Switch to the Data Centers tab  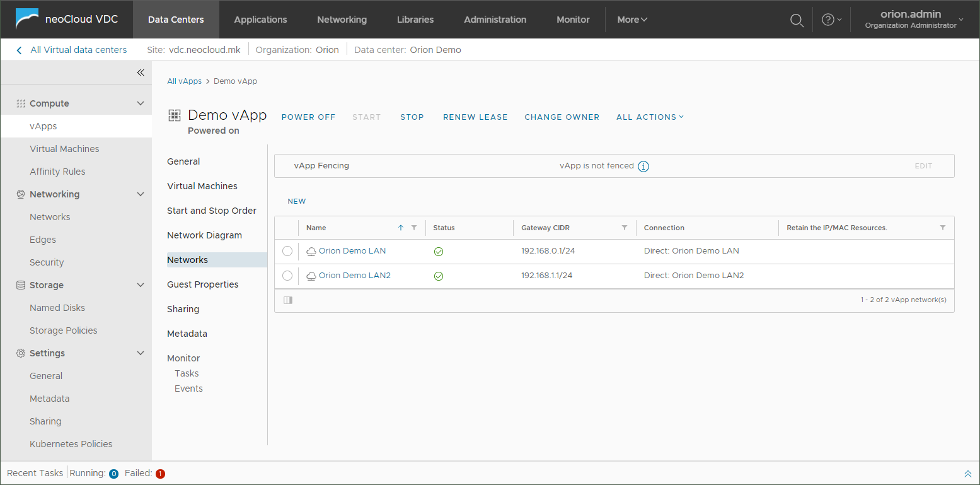pyautogui.click(x=176, y=20)
